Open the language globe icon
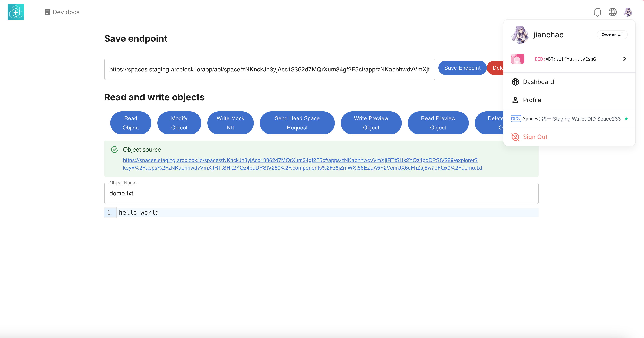644x338 pixels. pyautogui.click(x=613, y=12)
